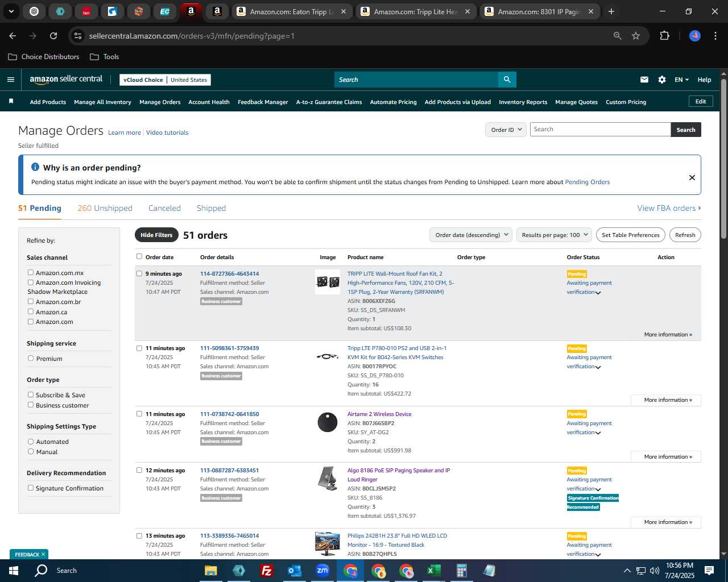This screenshot has height=582, width=728.
Task: Click the bookmark icon in nav bar
Action: click(x=11, y=101)
